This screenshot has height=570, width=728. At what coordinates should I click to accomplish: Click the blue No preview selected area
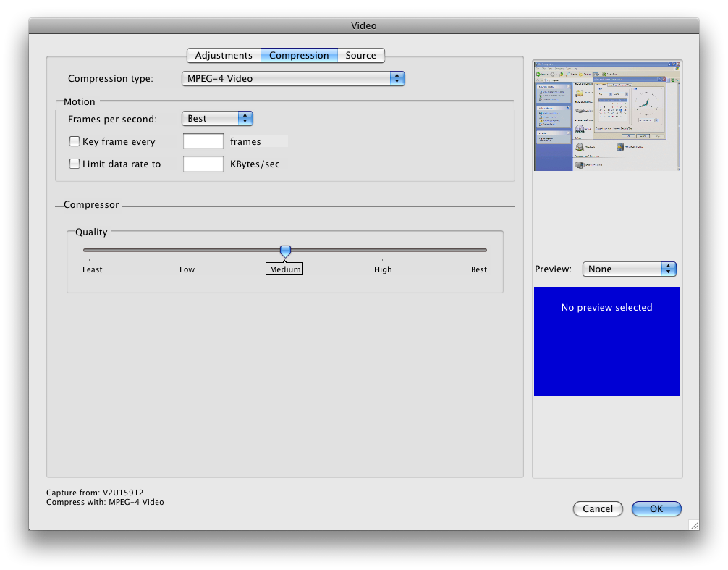(606, 342)
